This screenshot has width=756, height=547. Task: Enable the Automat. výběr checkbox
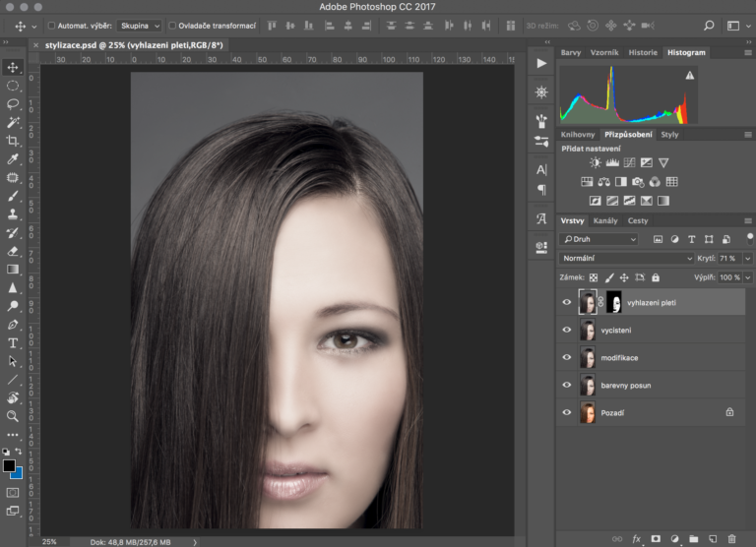(x=50, y=26)
